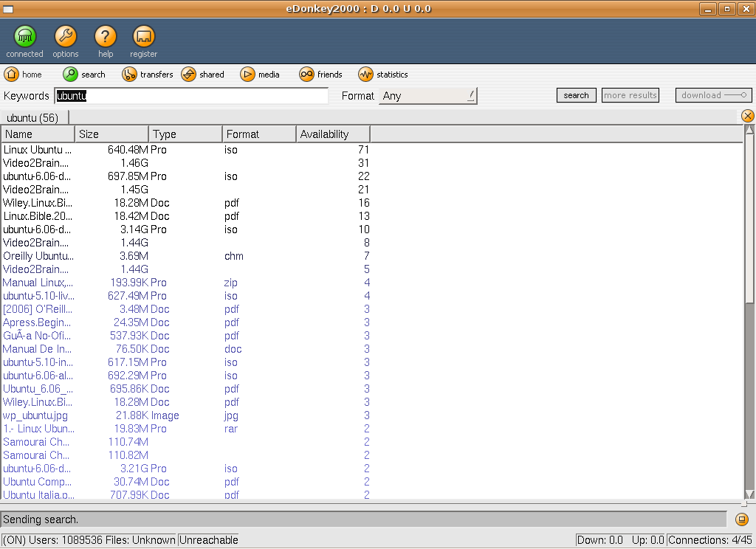
Task: Click the Keywords input field
Action: click(192, 96)
